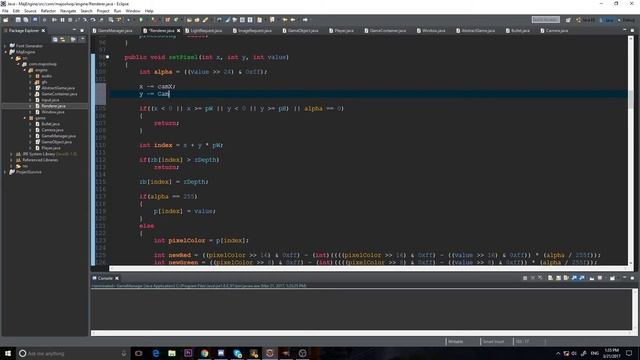Minimize the Package Explorer panel
The width and height of the screenshot is (640, 360).
(x=74, y=30)
